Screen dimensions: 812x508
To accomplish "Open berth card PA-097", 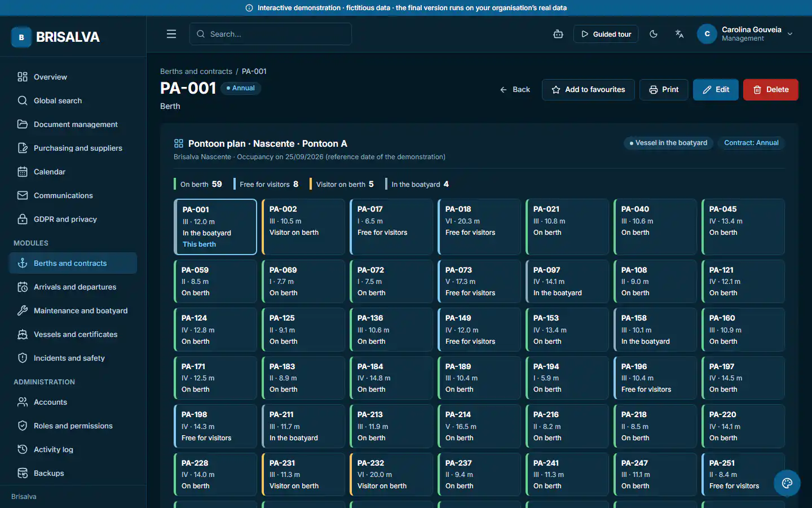I will 567,281.
